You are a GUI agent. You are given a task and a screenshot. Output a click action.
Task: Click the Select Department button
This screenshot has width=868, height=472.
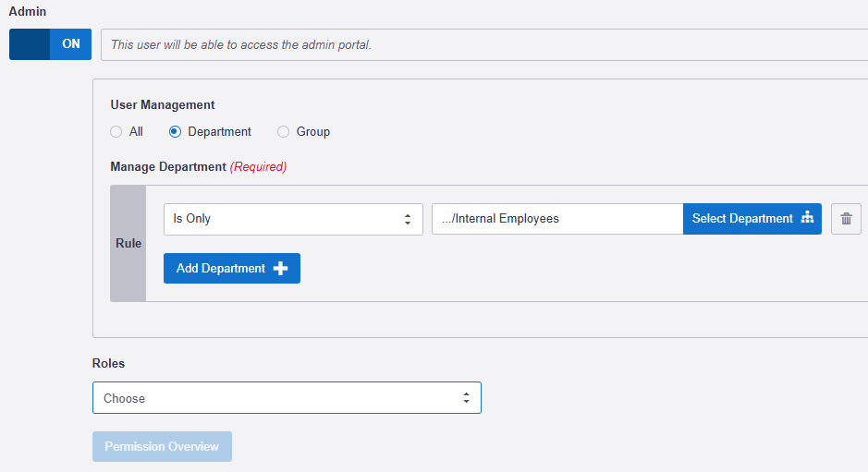point(752,219)
